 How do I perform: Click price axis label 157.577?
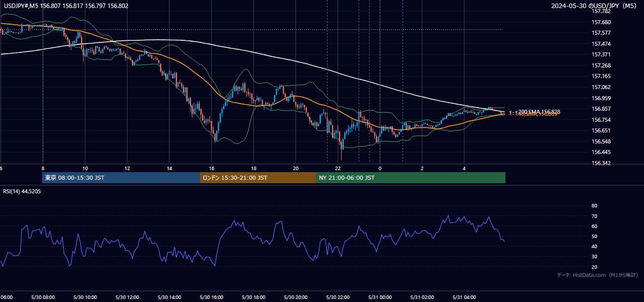[601, 33]
